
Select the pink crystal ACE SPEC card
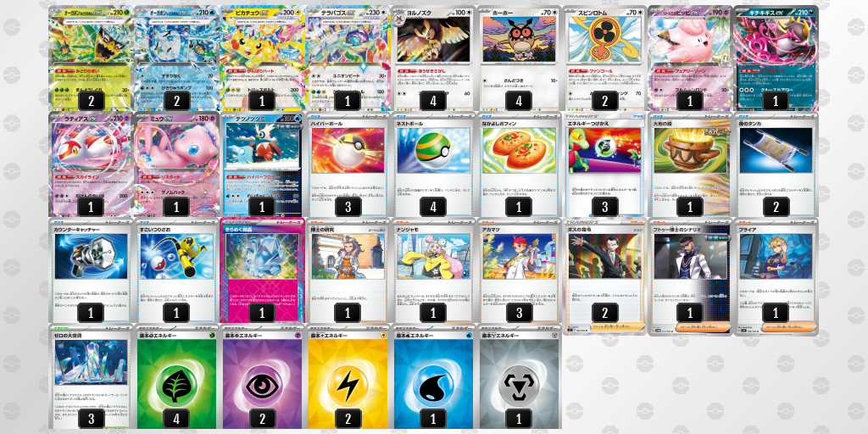[x=262, y=270]
